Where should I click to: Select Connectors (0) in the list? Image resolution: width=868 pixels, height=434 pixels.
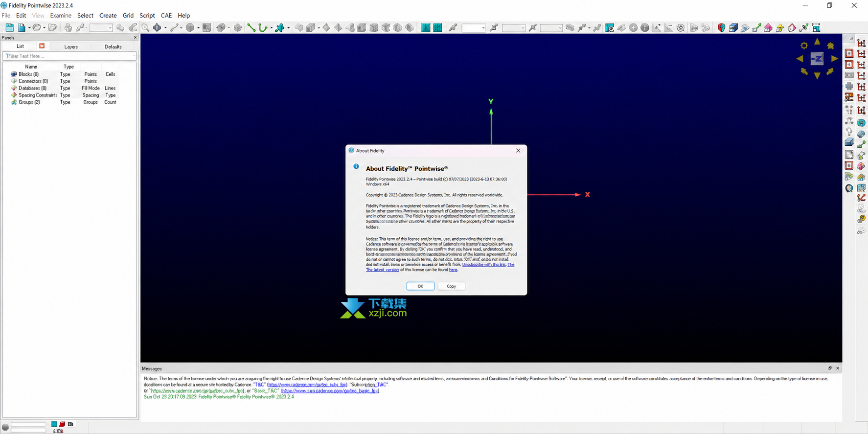pos(33,81)
